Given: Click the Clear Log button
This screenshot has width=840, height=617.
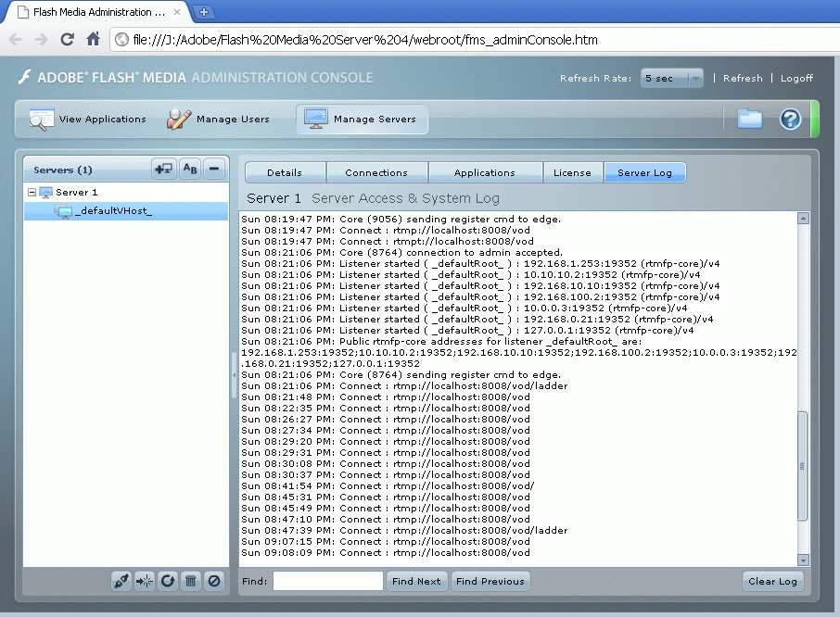Looking at the screenshot, I should pos(772,581).
